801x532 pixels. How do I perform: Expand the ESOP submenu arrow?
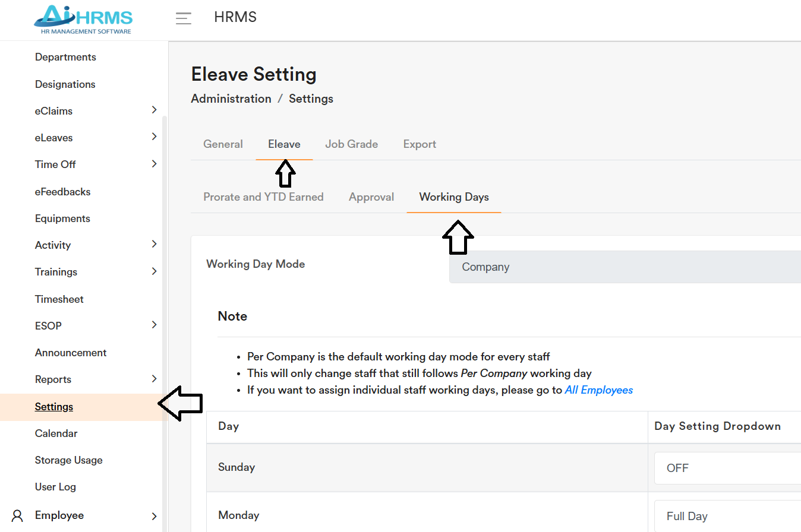tap(154, 325)
